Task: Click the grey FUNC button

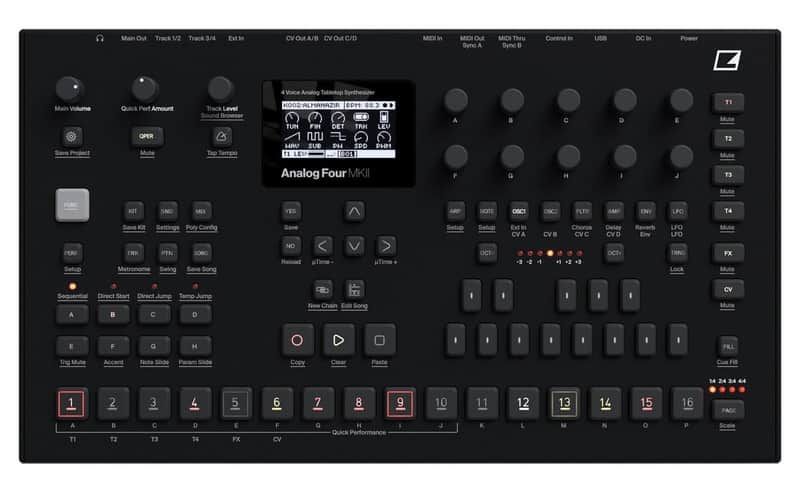Action: [x=72, y=205]
